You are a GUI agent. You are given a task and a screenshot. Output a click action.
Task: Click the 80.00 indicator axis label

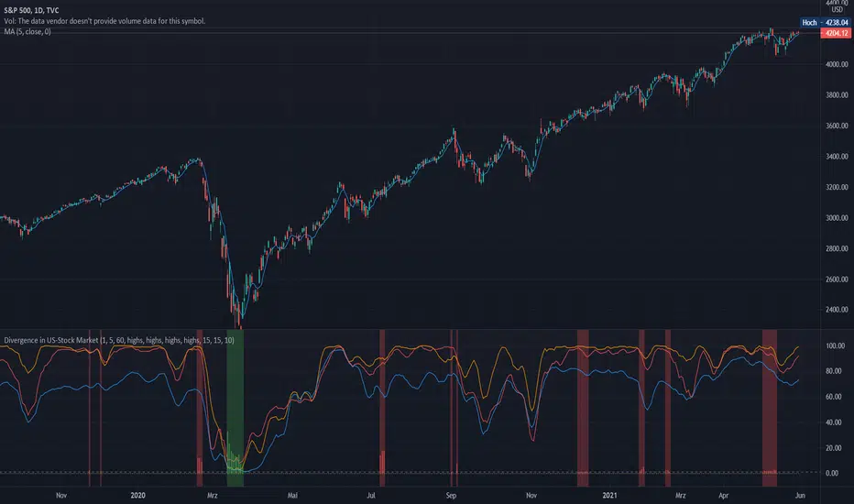click(833, 371)
